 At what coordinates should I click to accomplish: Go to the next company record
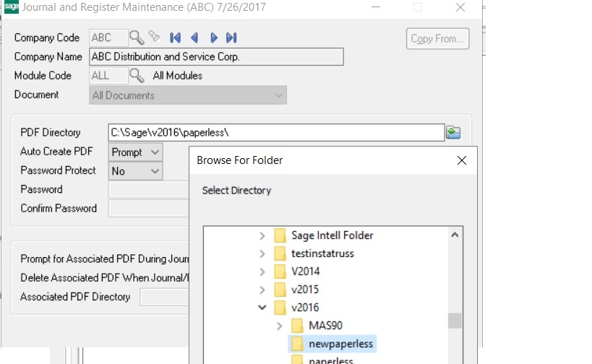213,38
